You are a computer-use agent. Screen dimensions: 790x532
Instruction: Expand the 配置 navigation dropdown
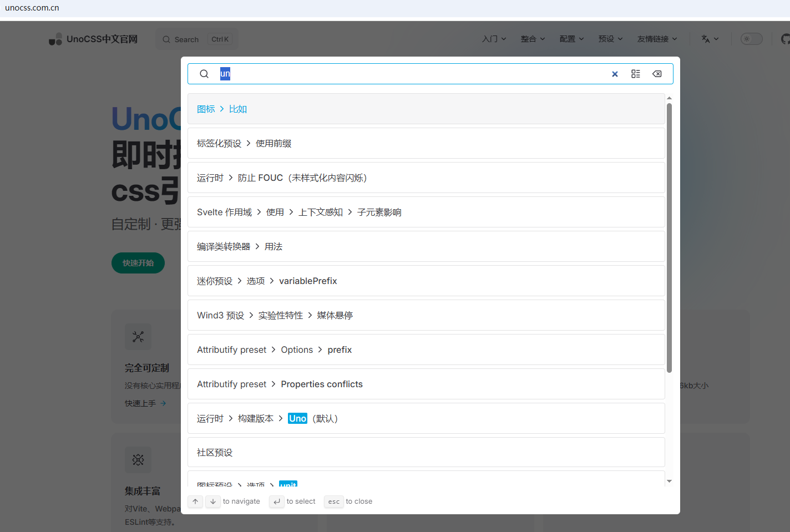click(572, 39)
